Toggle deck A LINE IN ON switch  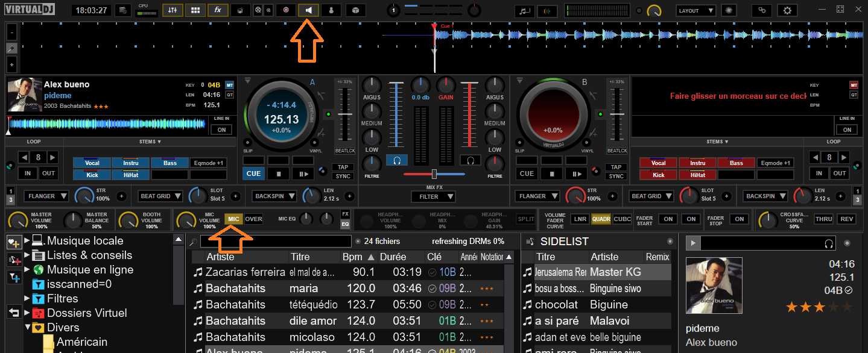(221, 130)
